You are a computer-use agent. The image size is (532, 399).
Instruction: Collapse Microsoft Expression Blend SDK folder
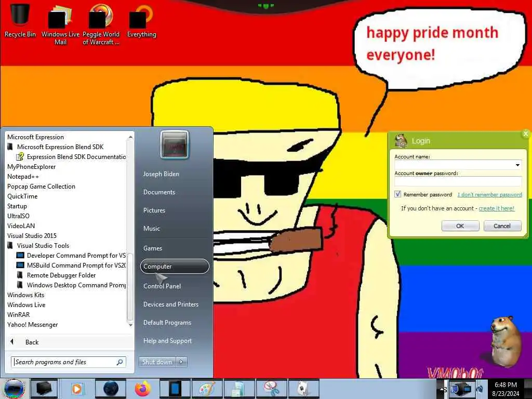[55, 147]
